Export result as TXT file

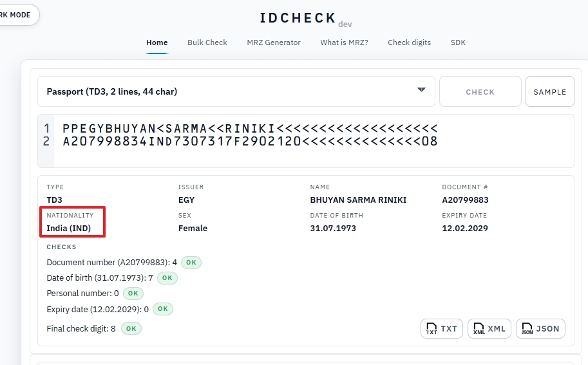click(441, 328)
